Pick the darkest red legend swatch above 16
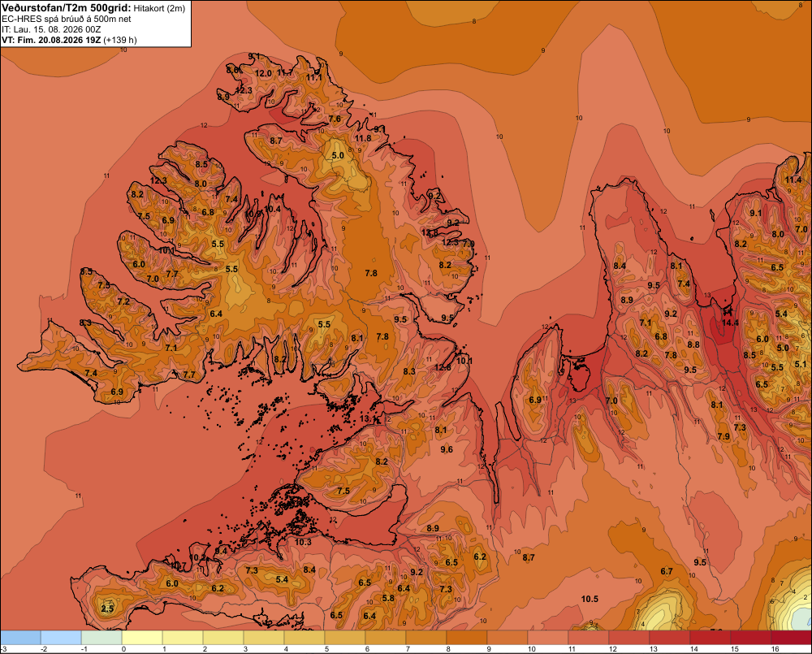812x654 pixels. pos(792,638)
